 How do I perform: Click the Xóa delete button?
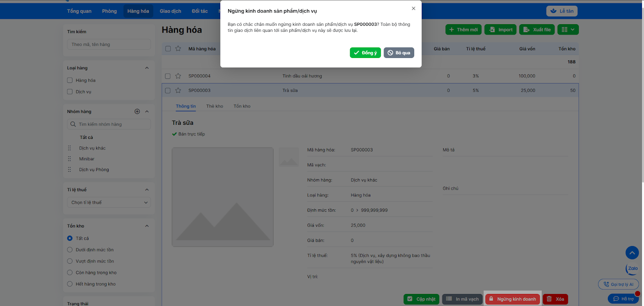click(x=555, y=299)
